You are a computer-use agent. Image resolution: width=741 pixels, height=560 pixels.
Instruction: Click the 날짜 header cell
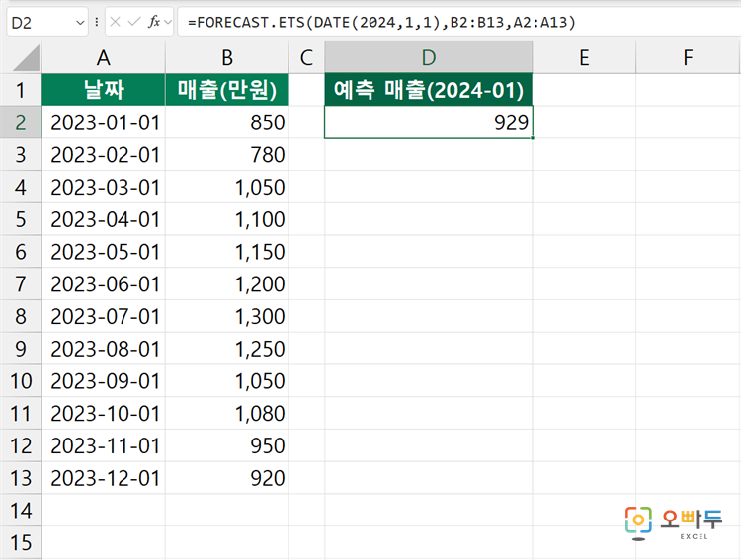point(104,90)
